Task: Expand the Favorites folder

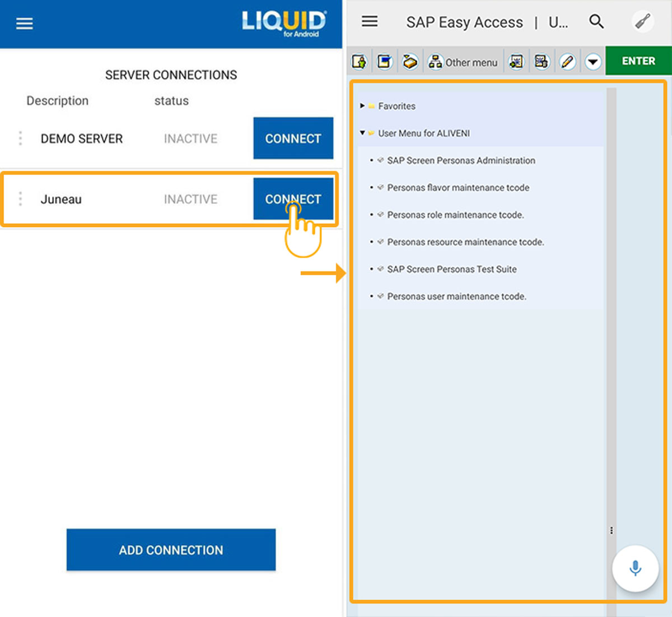Action: [362, 106]
